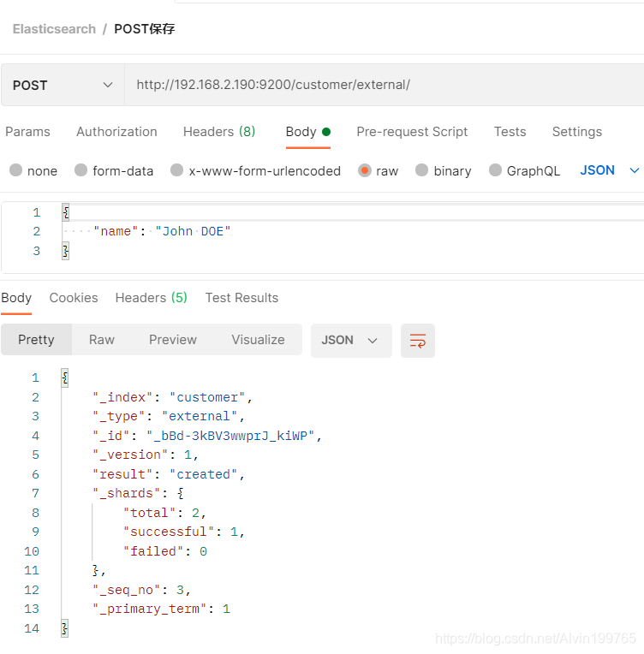Select Raw response view
This screenshot has height=654, width=644.
101,340
